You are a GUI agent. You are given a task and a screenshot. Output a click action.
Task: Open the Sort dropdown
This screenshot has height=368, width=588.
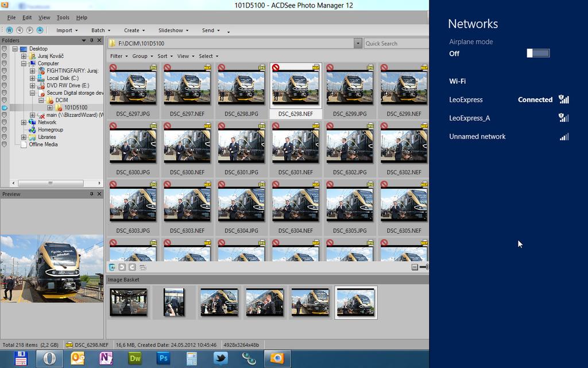click(165, 56)
